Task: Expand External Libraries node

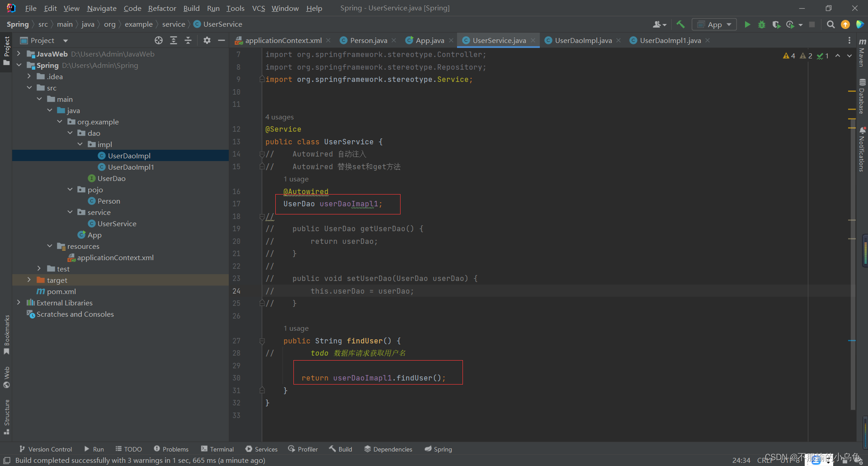Action: [x=19, y=303]
